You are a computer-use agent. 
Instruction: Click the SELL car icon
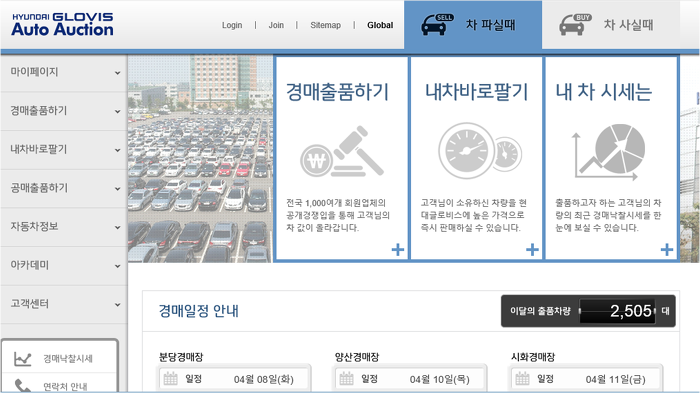(437, 25)
